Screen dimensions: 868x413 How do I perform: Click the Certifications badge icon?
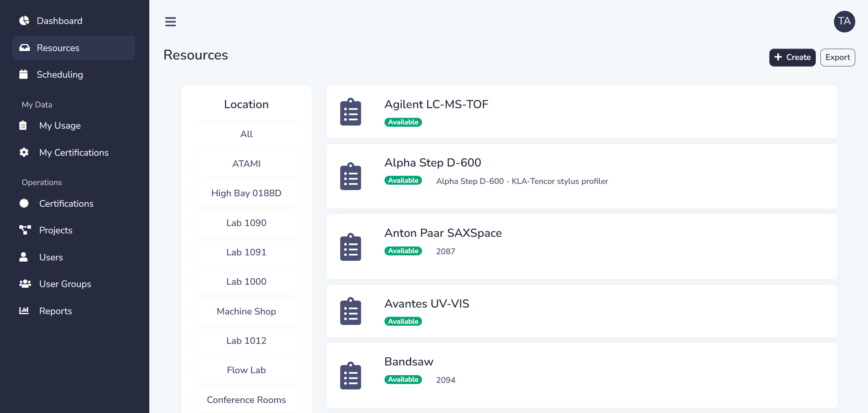(24, 203)
